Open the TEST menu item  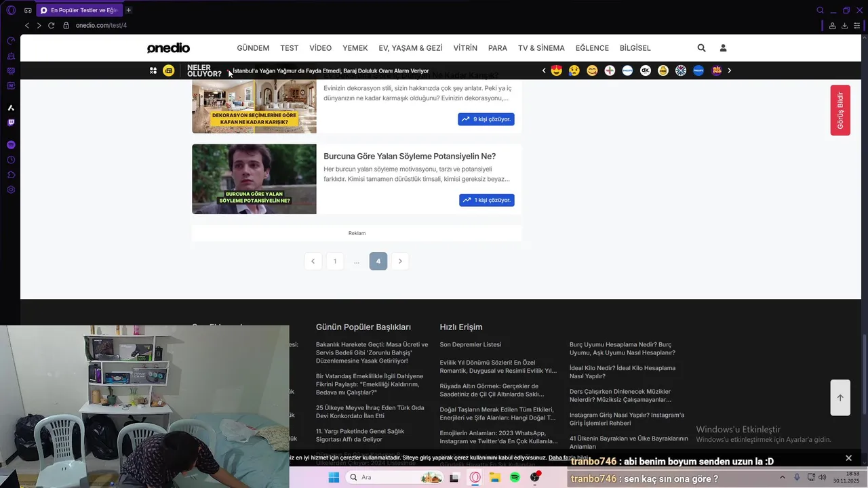[x=290, y=48]
